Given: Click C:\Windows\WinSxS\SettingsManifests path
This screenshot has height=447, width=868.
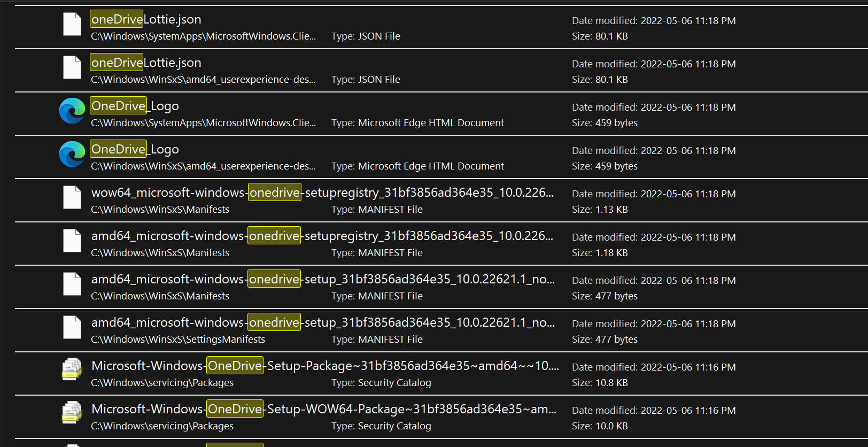Looking at the screenshot, I should tap(178, 340).
